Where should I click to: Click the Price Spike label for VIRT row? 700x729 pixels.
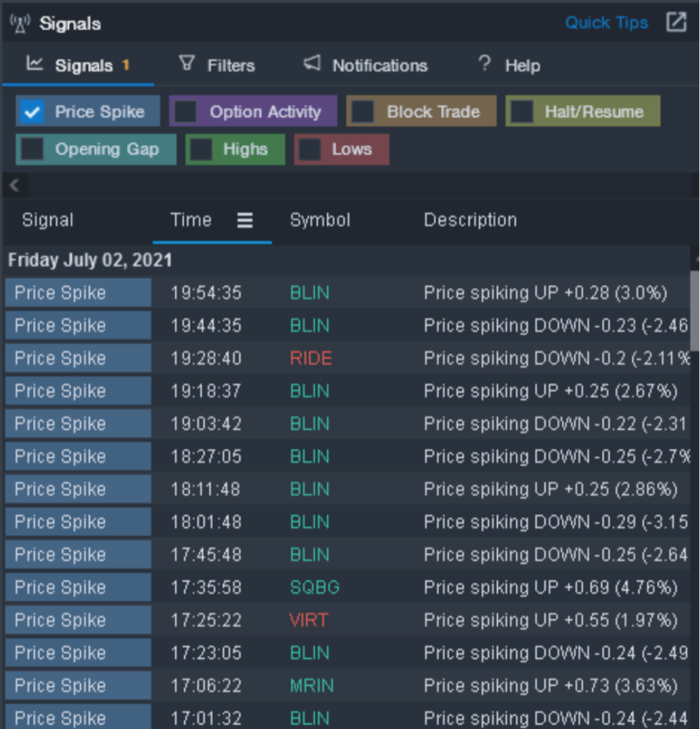[x=78, y=620]
